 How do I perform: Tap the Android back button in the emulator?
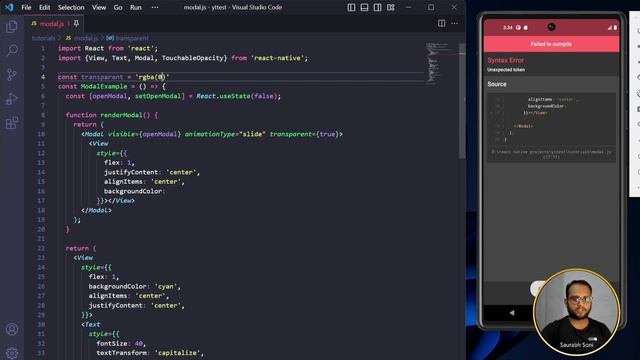(x=512, y=313)
